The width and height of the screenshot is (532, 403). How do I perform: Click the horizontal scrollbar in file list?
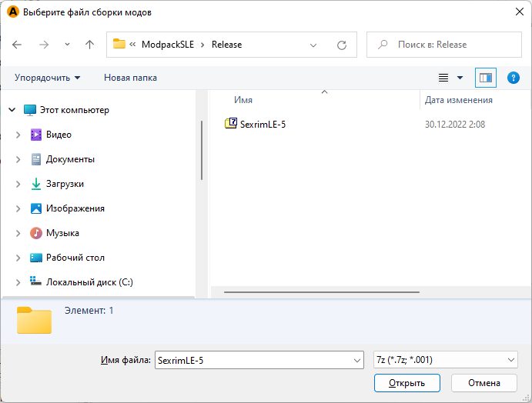tap(322, 292)
